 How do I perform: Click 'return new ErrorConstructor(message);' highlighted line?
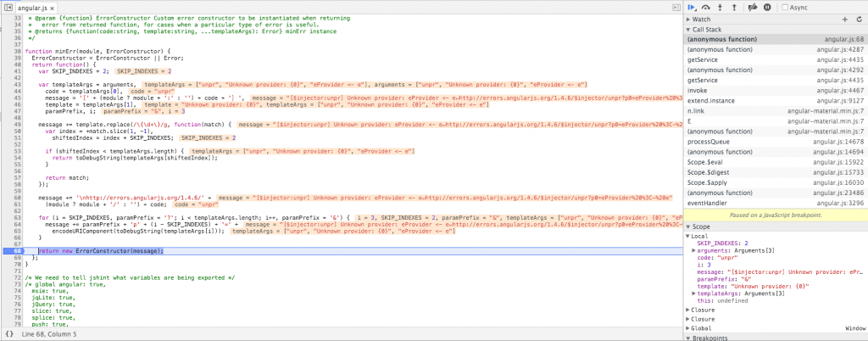pyautogui.click(x=102, y=251)
